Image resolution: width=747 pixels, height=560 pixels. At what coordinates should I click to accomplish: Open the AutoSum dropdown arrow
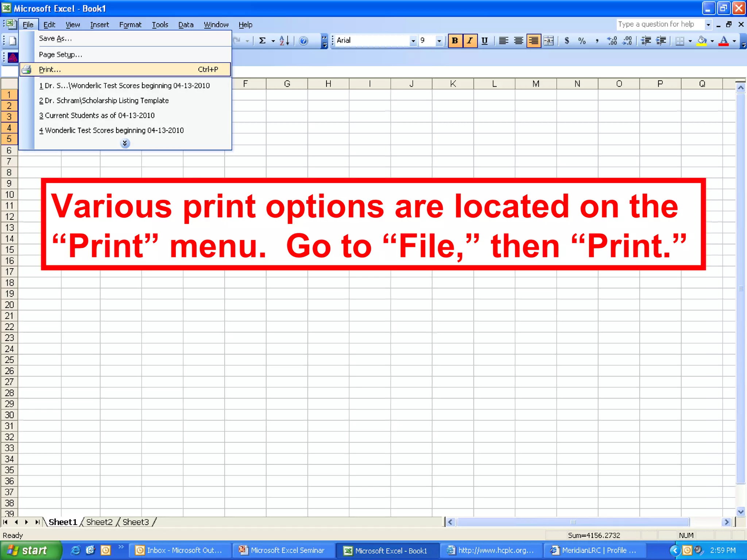coord(273,41)
